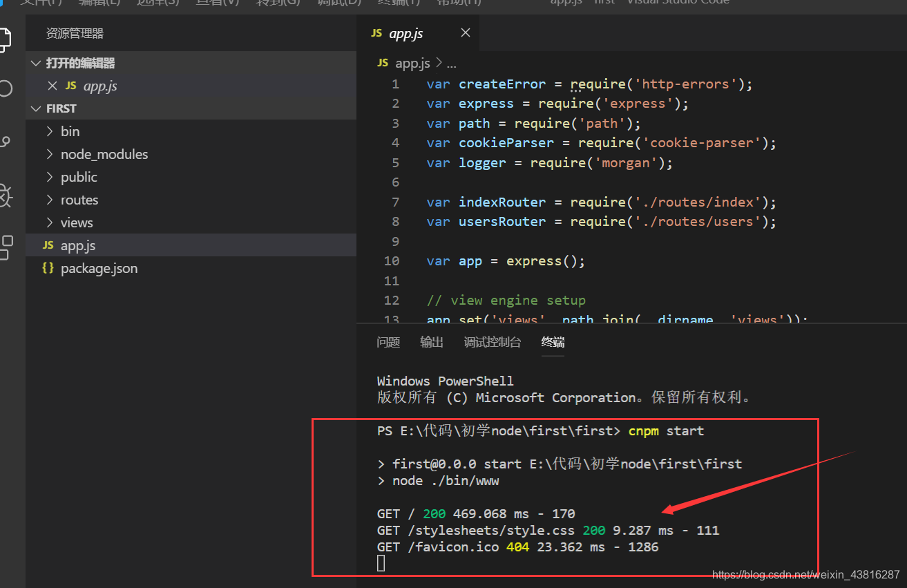Collapse the FIRST project folder section

[36, 108]
